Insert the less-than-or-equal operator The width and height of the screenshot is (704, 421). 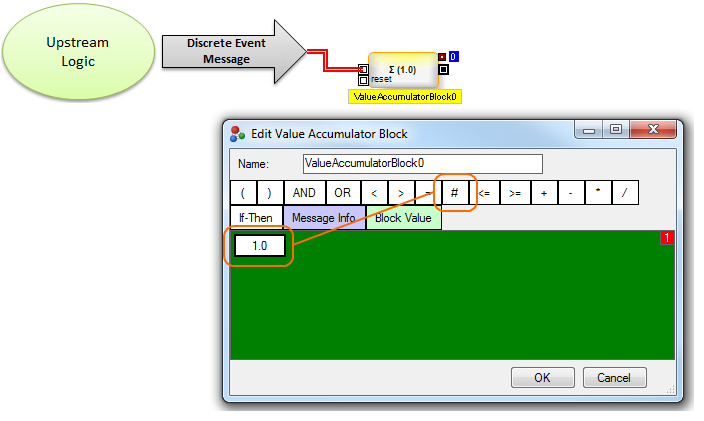(484, 193)
